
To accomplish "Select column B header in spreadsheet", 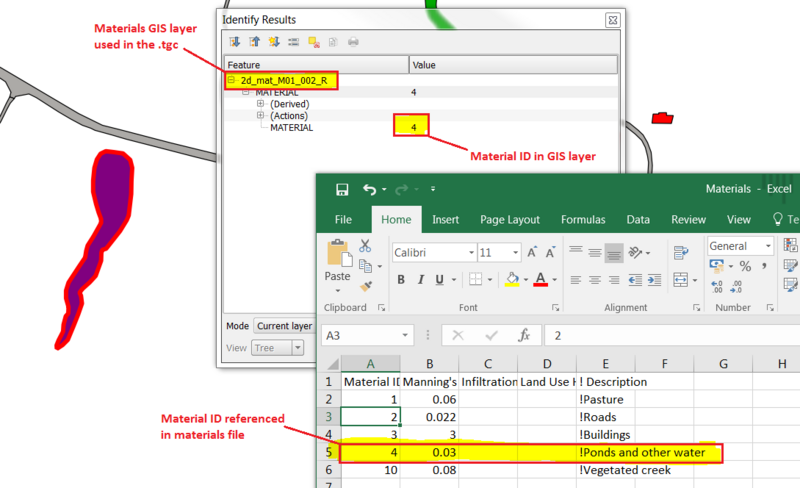I will coord(430,364).
